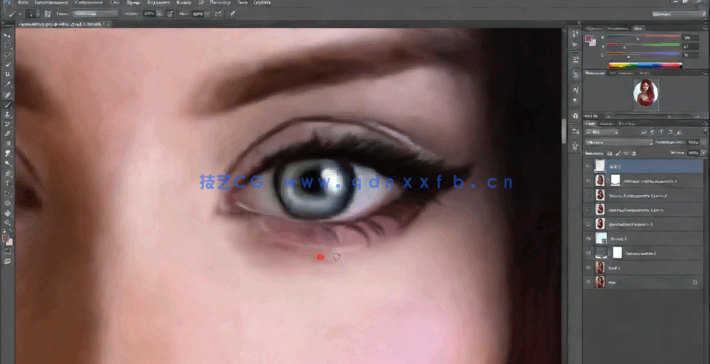Toggle the Brush panel from options bar
This screenshot has height=364, width=710.
48,14
